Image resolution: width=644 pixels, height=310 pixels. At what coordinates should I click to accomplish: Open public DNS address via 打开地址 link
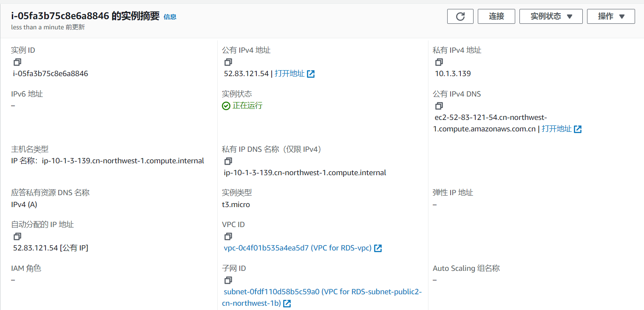pos(556,129)
